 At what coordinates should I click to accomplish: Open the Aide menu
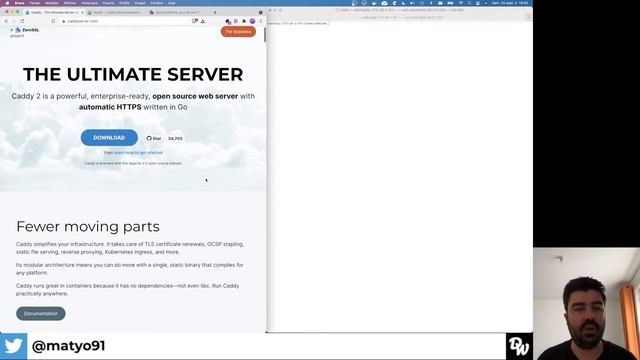tap(172, 3)
